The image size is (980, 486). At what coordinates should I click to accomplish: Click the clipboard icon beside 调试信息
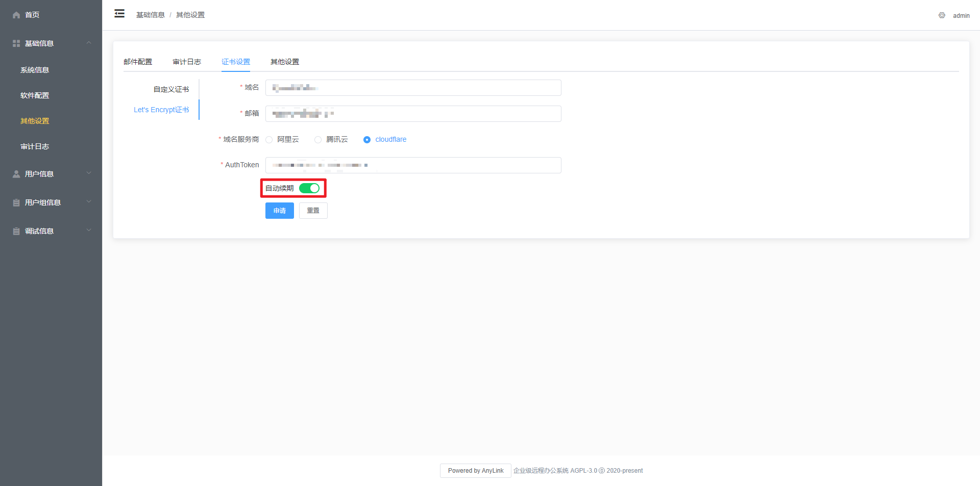(16, 232)
